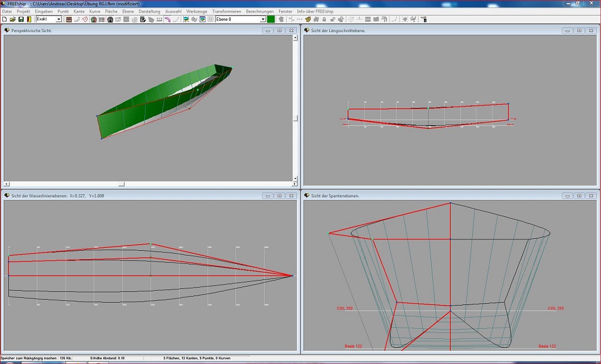Click the open padlock icon in toolbar
Viewport: 601px width, 364px height.
(x=333, y=20)
